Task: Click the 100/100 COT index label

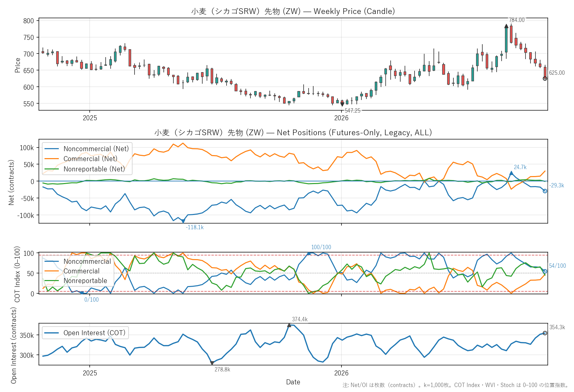Action: [321, 247]
